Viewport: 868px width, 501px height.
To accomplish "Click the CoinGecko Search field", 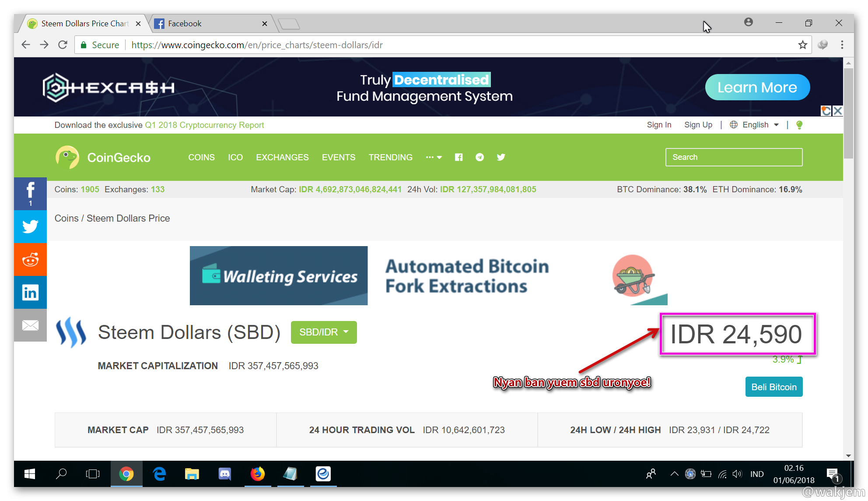I will click(x=734, y=157).
